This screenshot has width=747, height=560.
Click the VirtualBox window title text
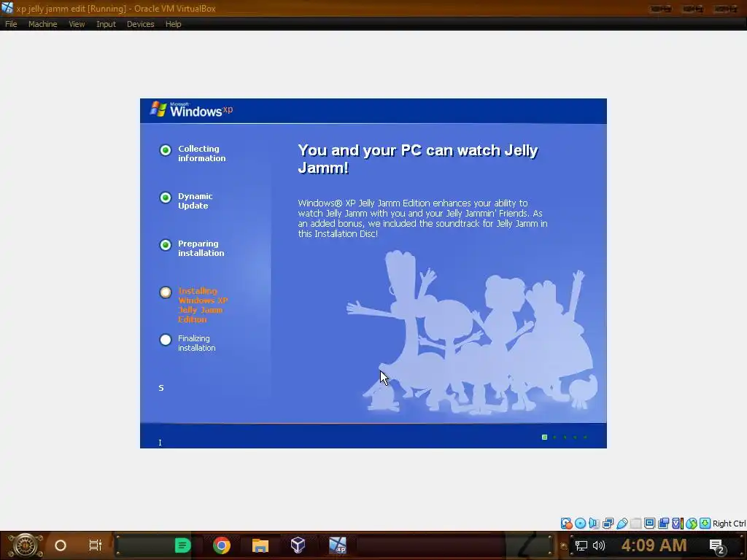click(116, 9)
